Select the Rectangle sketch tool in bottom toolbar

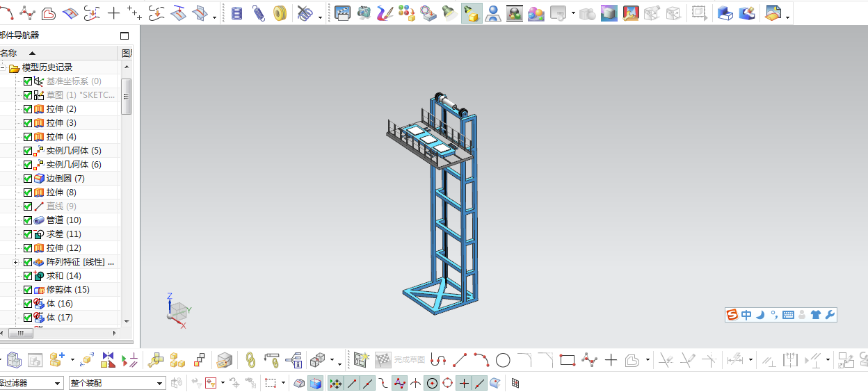click(568, 360)
